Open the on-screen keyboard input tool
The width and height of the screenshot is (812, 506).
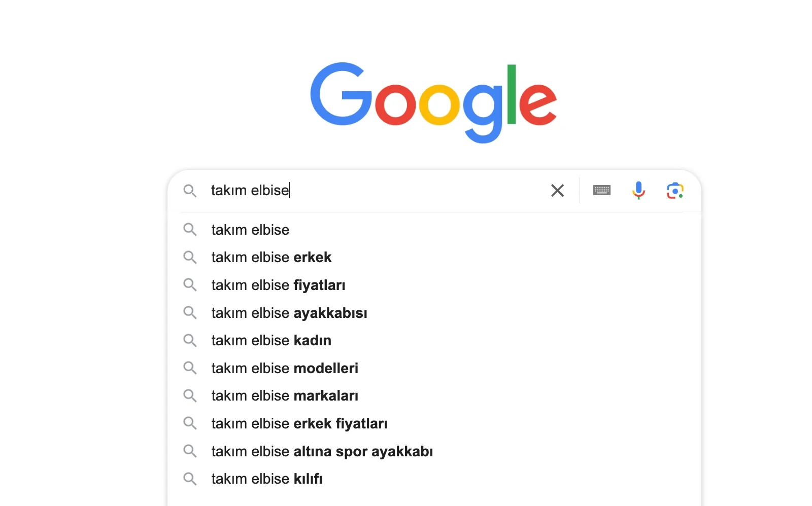(x=601, y=191)
